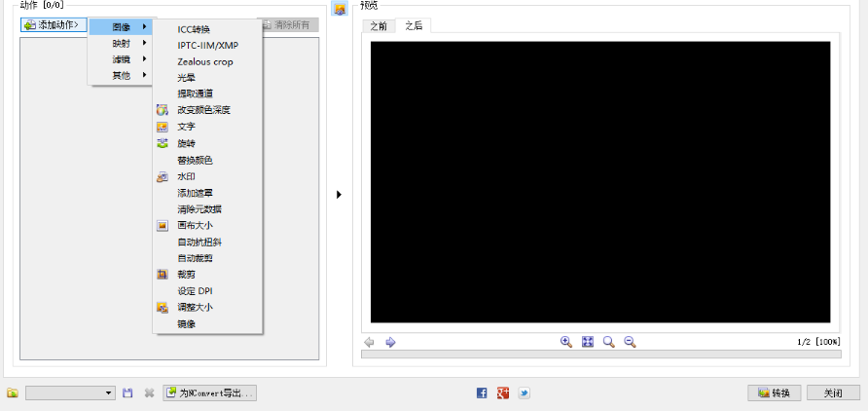This screenshot has height=411, width=868.
Task: Click the fit-to-window preview icon
Action: pos(588,342)
